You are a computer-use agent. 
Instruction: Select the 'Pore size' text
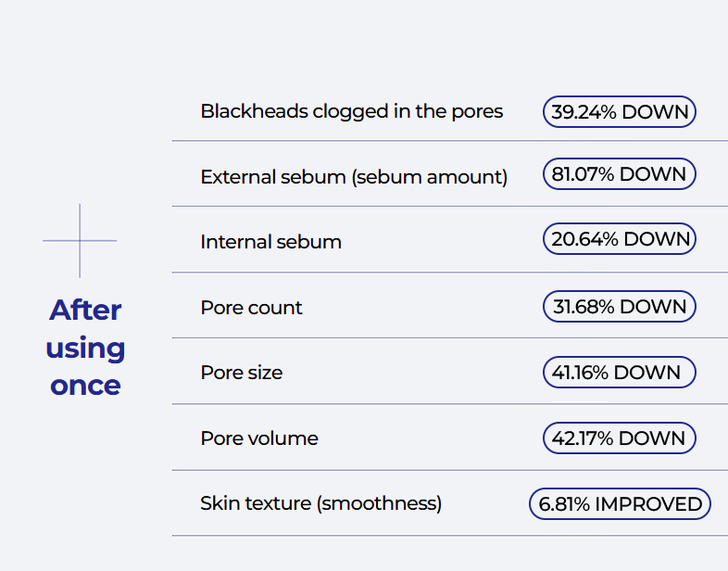coord(242,373)
